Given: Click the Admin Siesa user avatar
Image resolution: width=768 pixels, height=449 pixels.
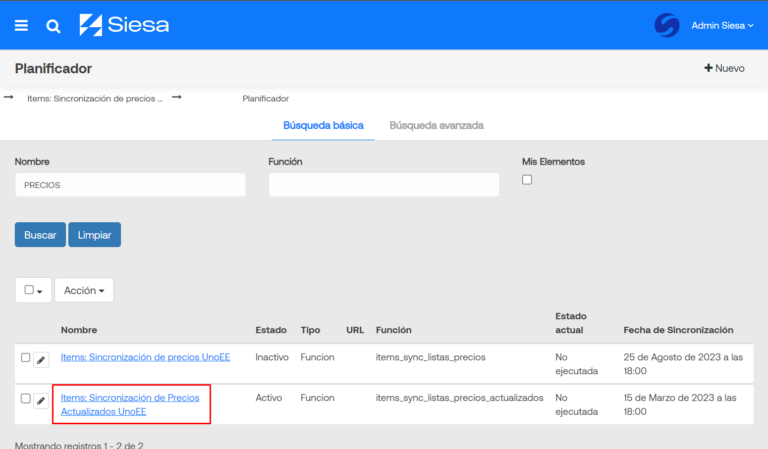Looking at the screenshot, I should pyautogui.click(x=667, y=25).
